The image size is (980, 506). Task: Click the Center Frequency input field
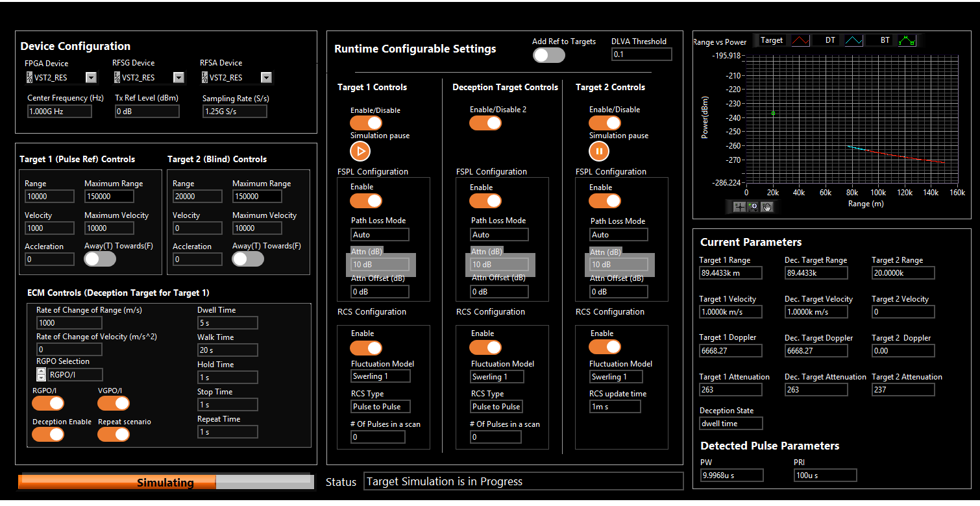(x=59, y=112)
